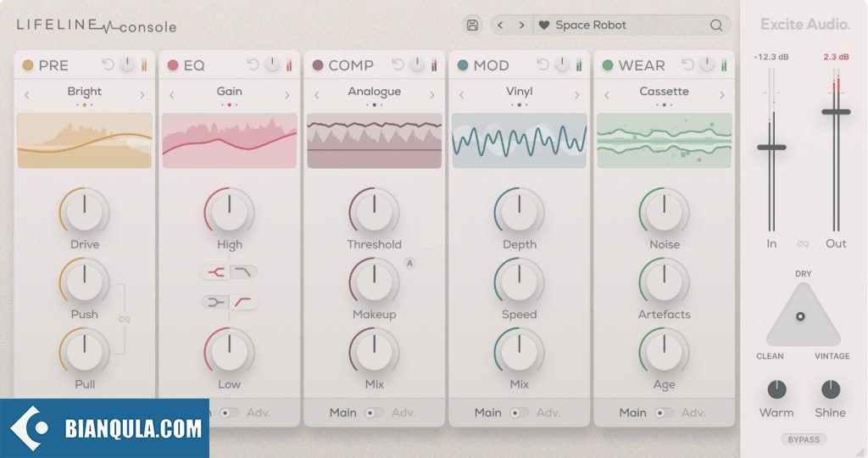Click the MOD header mini knob
Image resolution: width=868 pixels, height=458 pixels.
[563, 64]
